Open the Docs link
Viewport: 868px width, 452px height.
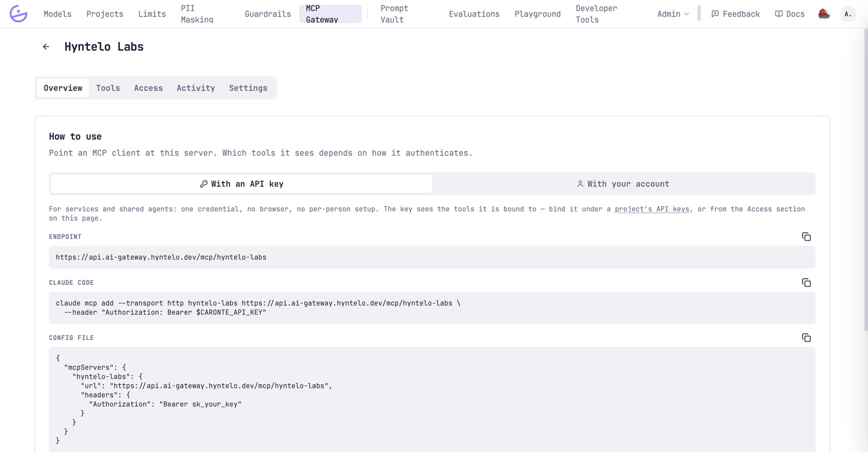[x=790, y=14]
